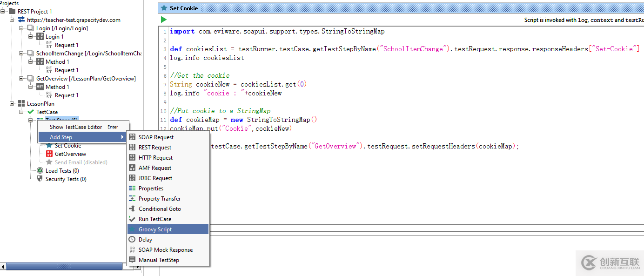Collapse the Login [/Login/Login] resource node
Viewport: 644px width, 276px height.
click(21, 28)
